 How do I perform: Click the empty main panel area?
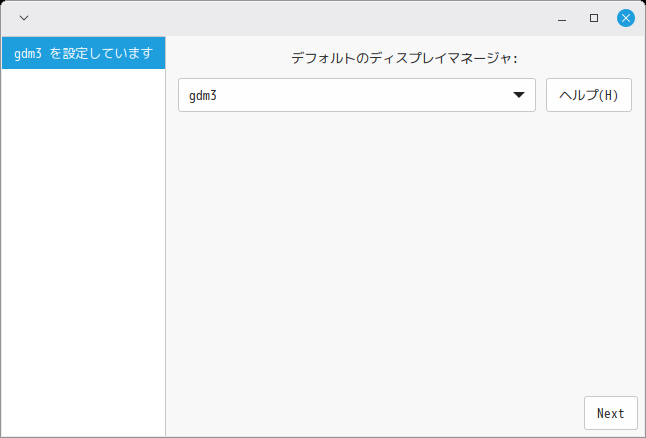point(400,250)
